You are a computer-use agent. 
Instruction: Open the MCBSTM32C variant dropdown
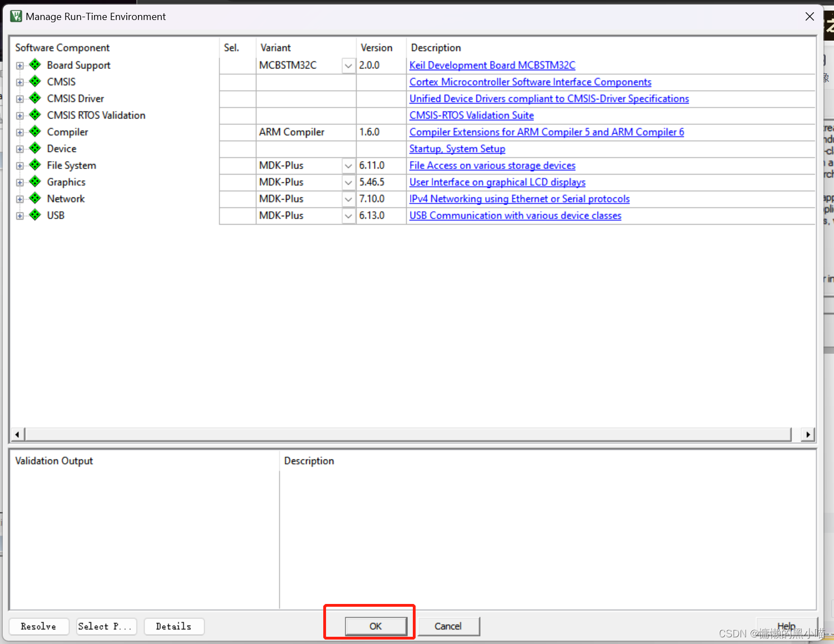click(x=348, y=66)
